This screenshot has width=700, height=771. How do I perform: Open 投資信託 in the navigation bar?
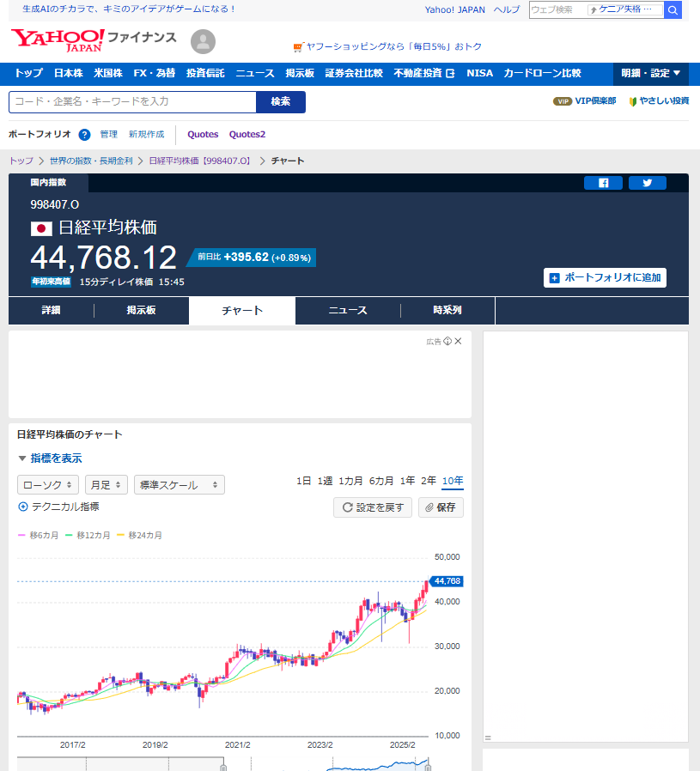(x=205, y=74)
